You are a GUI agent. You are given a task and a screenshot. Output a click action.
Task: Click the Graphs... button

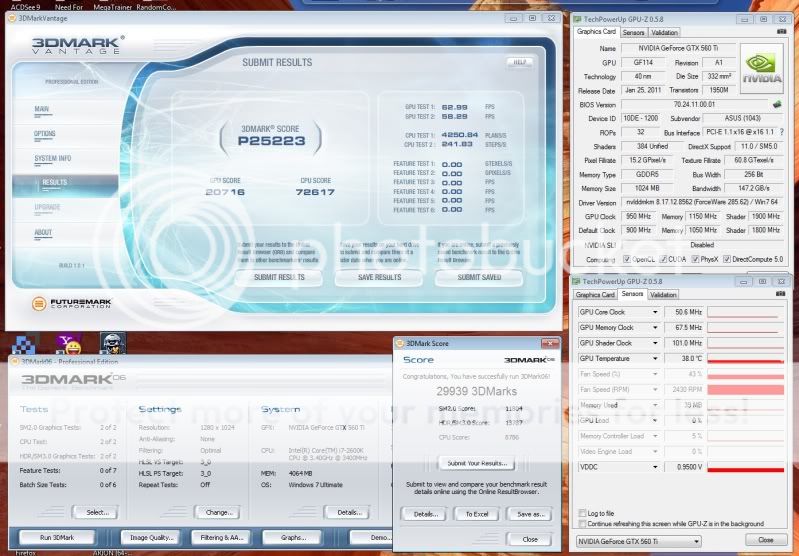point(292,538)
